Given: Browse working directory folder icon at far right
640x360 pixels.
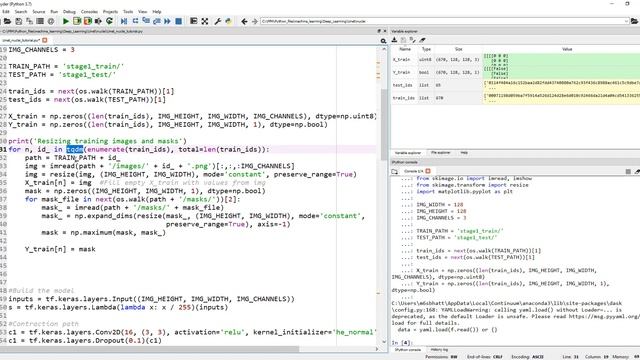Looking at the screenshot, I should (x=635, y=21).
